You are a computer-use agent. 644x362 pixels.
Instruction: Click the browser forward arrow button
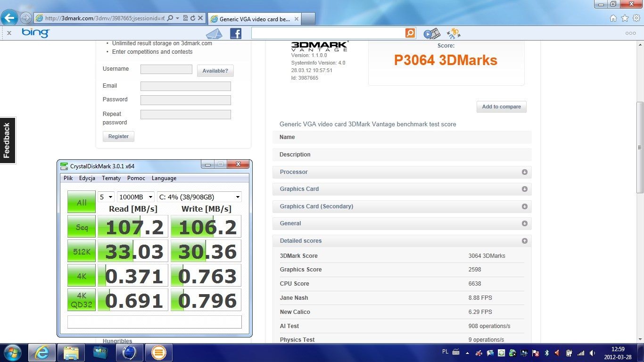pos(26,18)
